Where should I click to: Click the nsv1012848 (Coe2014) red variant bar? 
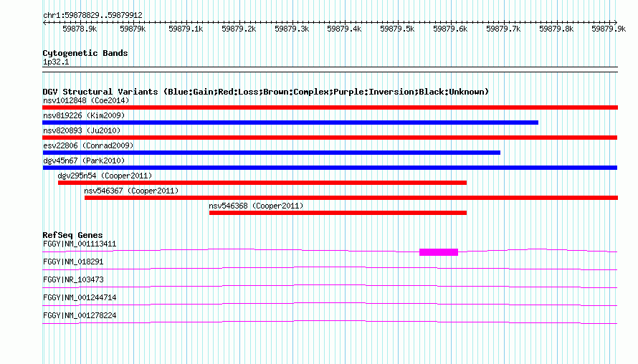tap(330, 107)
